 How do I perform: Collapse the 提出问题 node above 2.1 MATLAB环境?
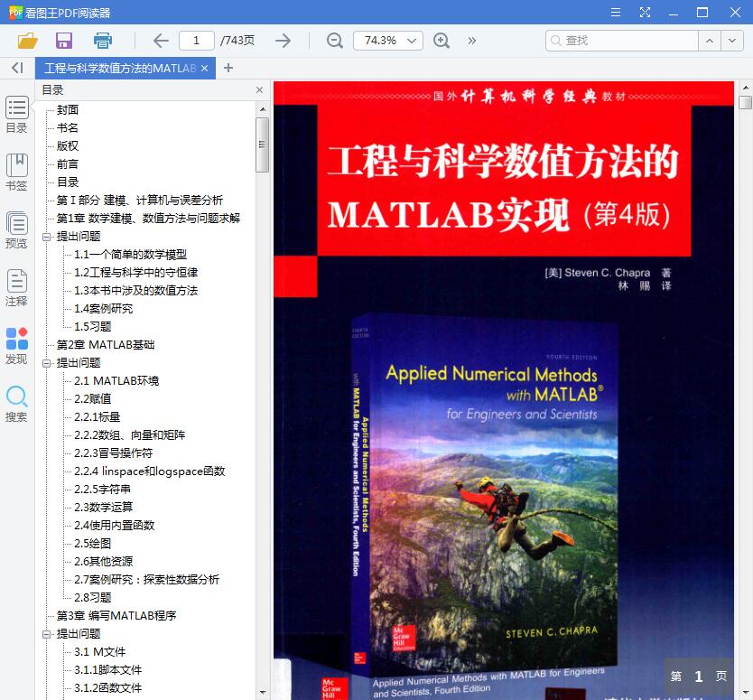[x=47, y=363]
